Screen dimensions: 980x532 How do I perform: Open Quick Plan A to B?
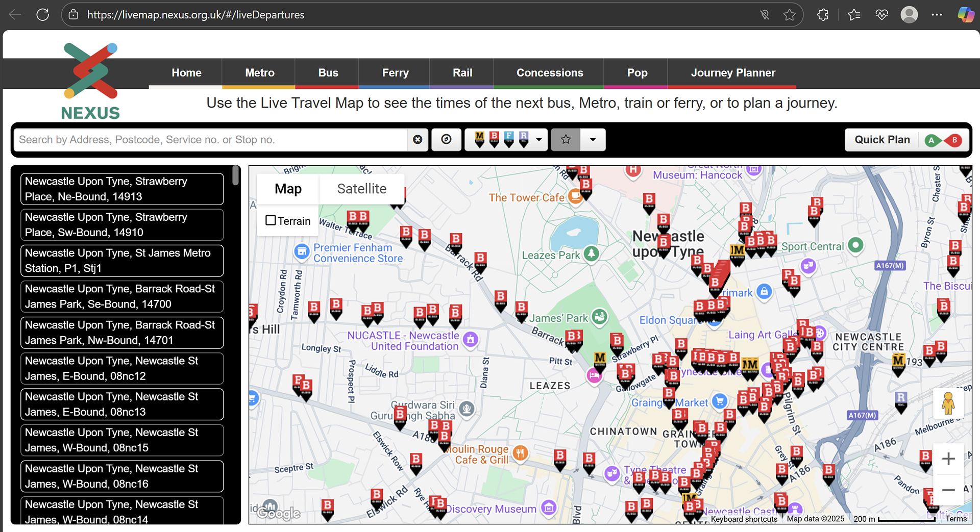(x=908, y=140)
